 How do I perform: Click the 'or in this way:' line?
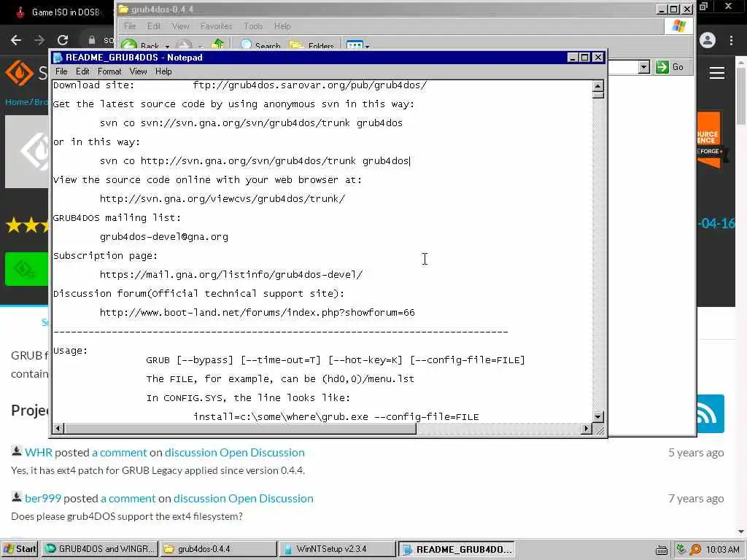tap(97, 142)
